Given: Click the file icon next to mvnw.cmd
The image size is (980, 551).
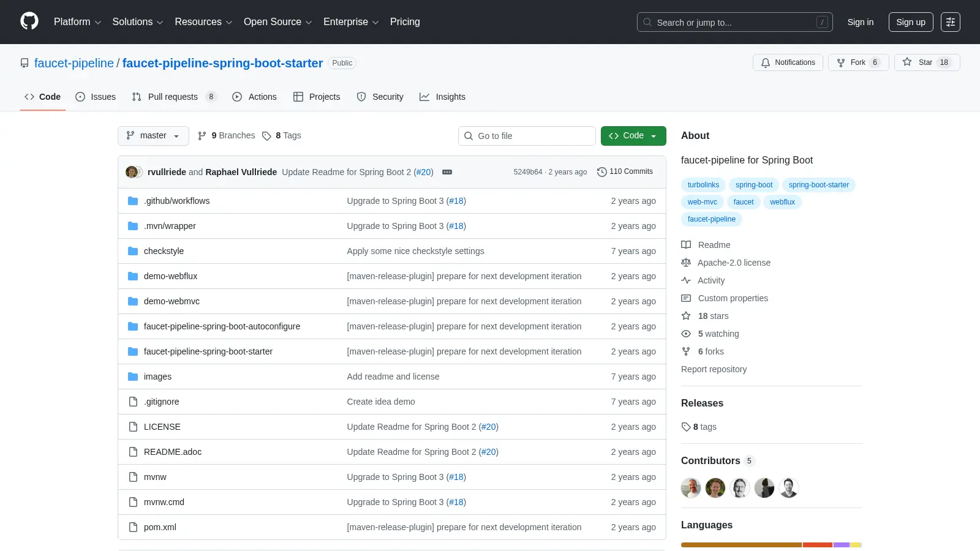Looking at the screenshot, I should [133, 502].
